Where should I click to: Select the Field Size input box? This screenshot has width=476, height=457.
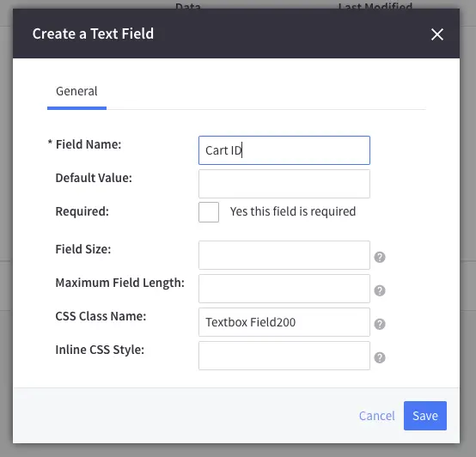click(284, 255)
